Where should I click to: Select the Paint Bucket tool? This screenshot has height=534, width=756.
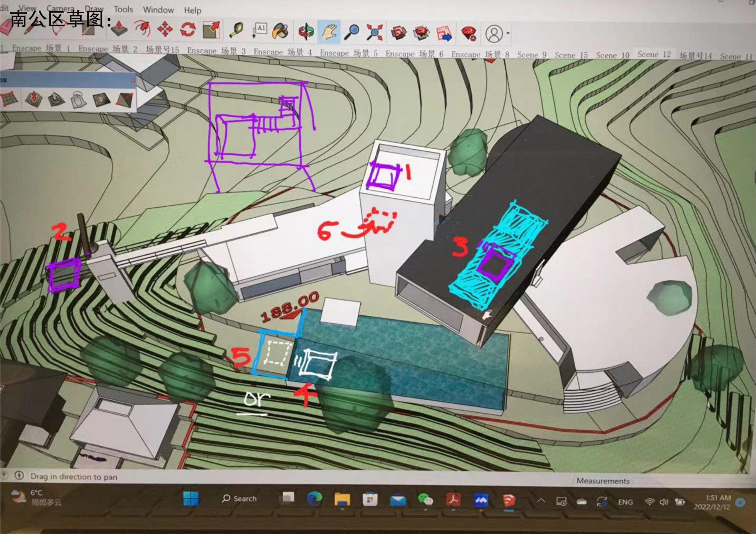(x=281, y=32)
